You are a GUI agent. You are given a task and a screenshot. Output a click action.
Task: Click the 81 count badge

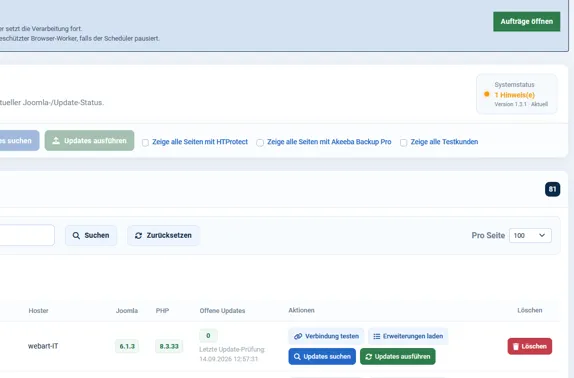click(552, 189)
